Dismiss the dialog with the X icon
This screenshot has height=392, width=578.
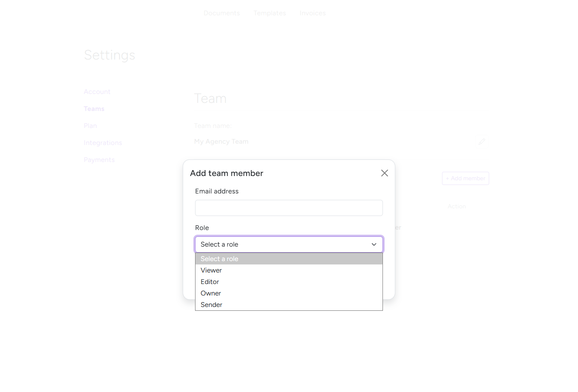pyautogui.click(x=384, y=173)
